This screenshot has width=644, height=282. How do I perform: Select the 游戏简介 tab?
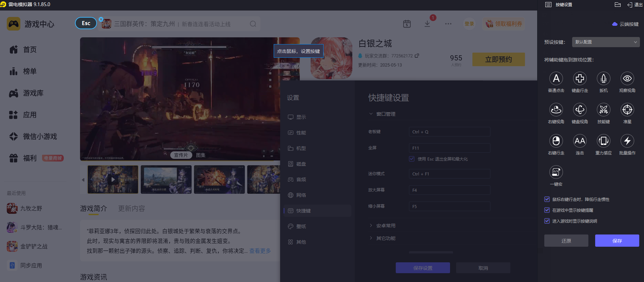click(94, 208)
